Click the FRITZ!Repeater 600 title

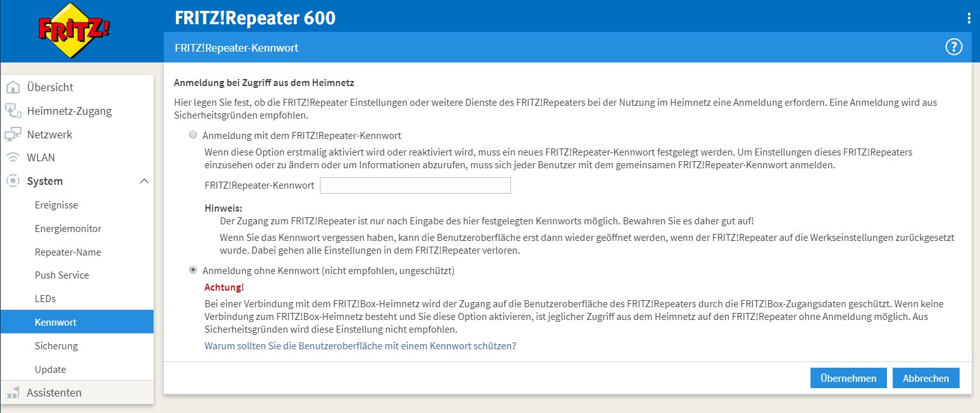(x=255, y=18)
